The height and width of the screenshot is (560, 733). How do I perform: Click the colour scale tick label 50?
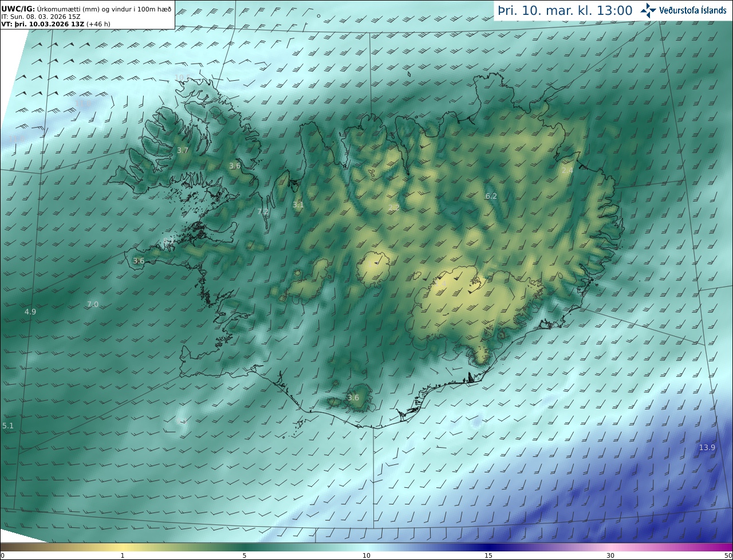coord(728,555)
